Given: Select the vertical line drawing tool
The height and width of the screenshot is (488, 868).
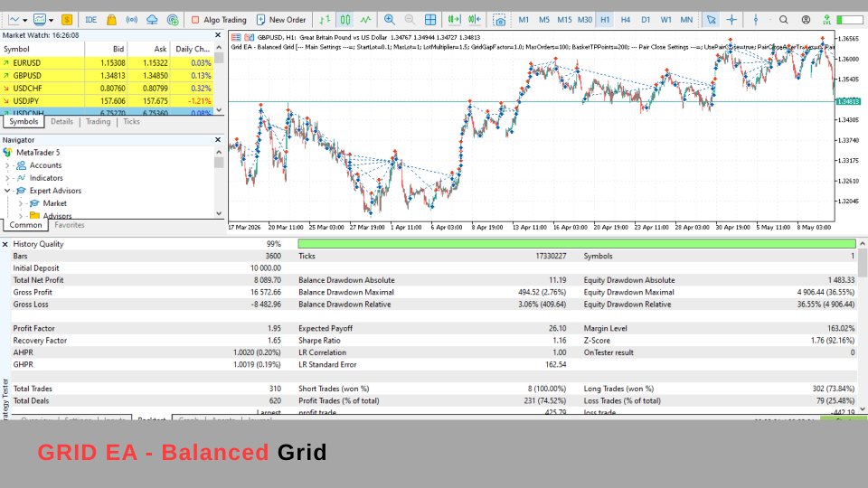Looking at the screenshot, I should 756,20.
